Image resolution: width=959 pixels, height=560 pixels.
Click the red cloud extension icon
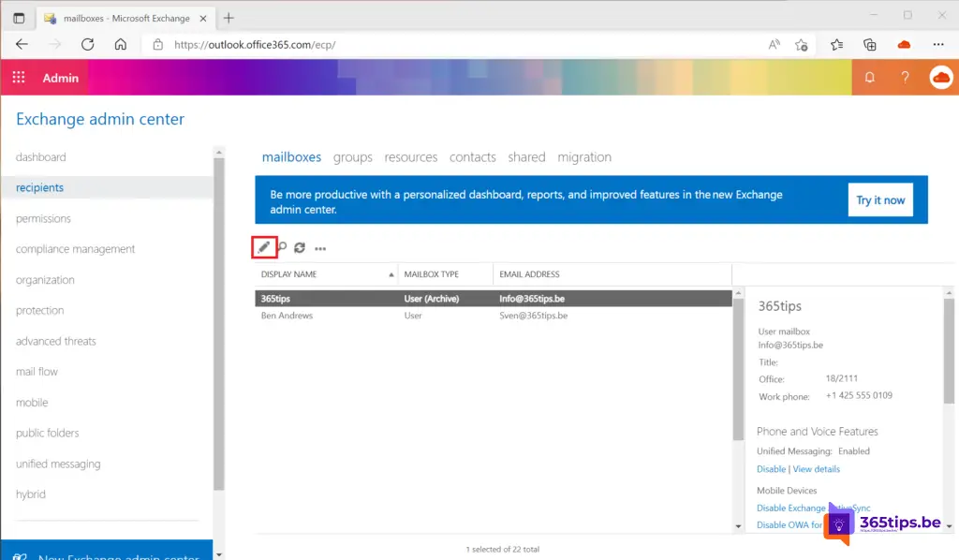pos(904,44)
